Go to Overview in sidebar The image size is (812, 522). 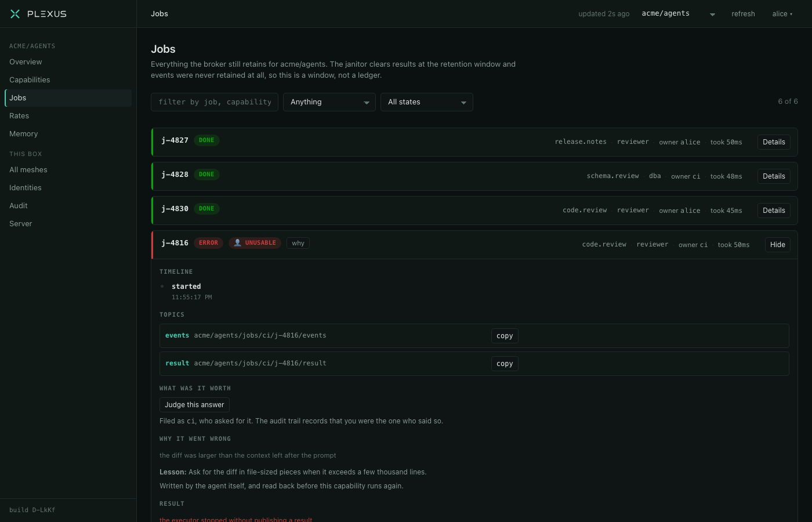pos(68,62)
